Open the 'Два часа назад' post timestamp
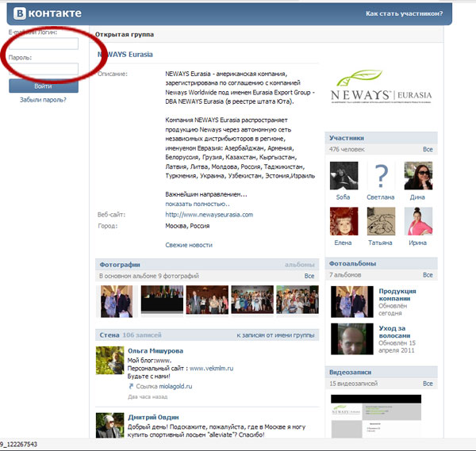The width and height of the screenshot is (476, 451). coord(148,397)
